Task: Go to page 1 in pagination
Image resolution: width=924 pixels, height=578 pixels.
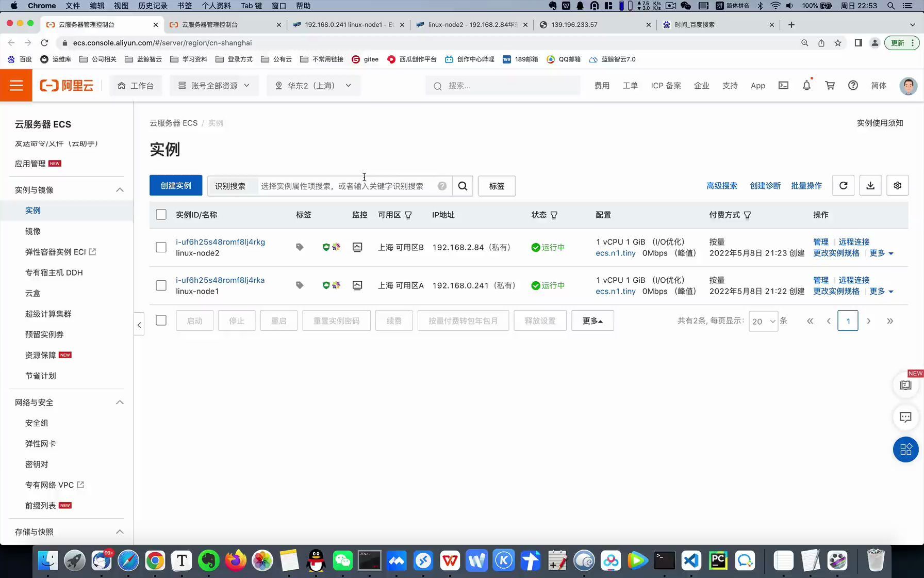Action: [848, 320]
